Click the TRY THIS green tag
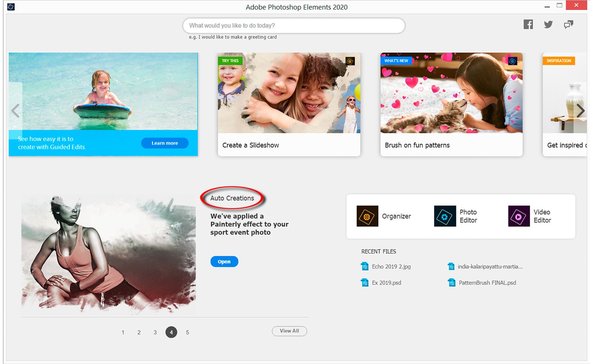This screenshot has width=593, height=364. pos(230,61)
